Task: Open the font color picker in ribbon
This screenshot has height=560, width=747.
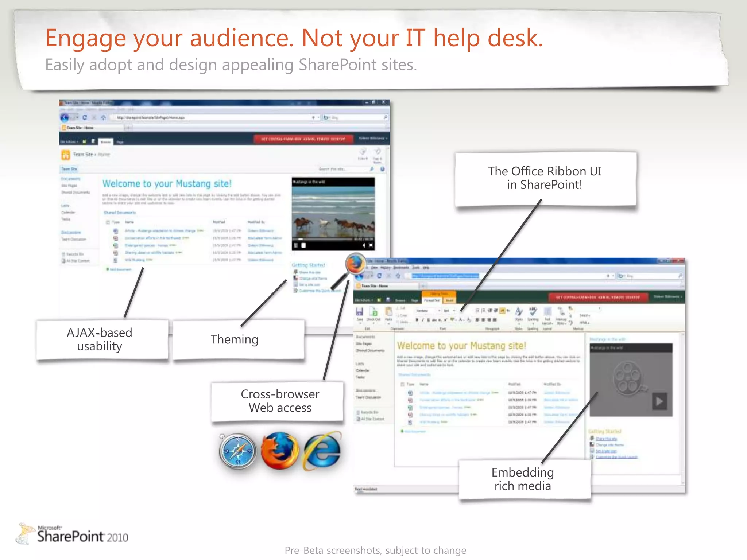Action: click(461, 320)
